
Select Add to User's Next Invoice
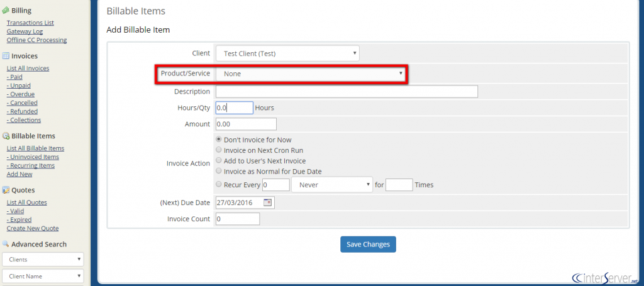(219, 161)
